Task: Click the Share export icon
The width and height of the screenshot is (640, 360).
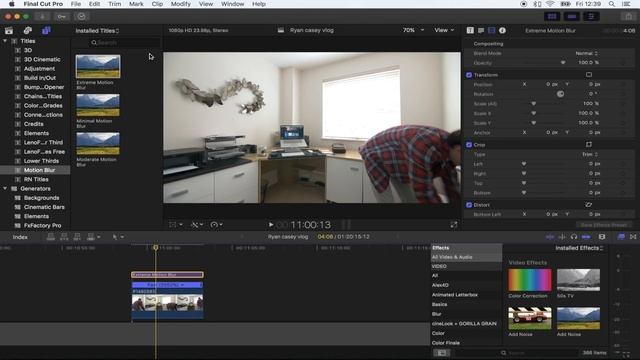Action: (629, 16)
